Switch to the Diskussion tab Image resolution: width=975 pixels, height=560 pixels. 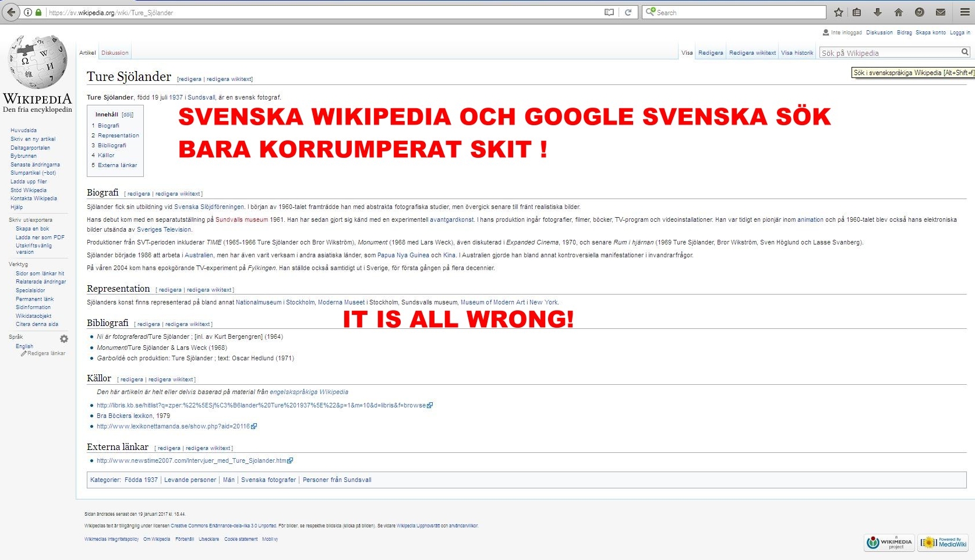point(115,53)
